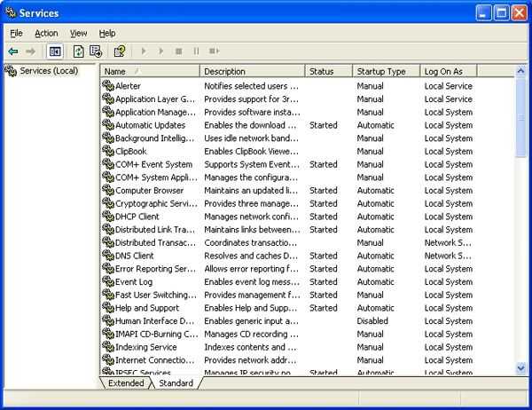Screen dimensions: 532x410
Task: Toggle the Show/Hide Console Tree icon
Action: [55, 51]
